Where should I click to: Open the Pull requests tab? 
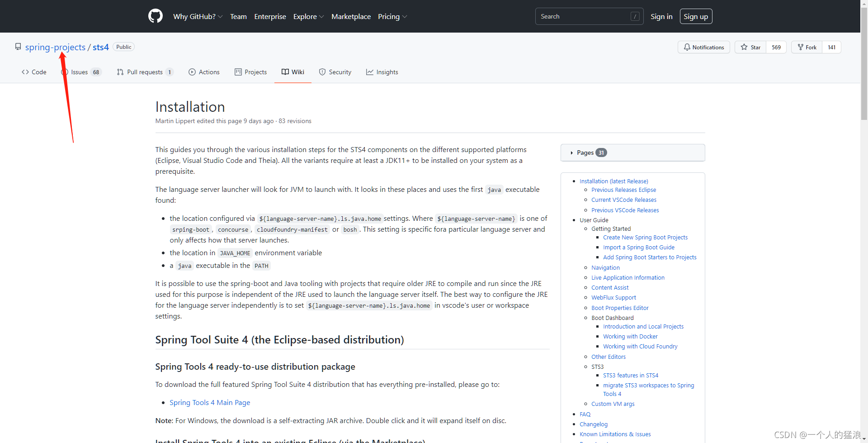click(x=145, y=72)
